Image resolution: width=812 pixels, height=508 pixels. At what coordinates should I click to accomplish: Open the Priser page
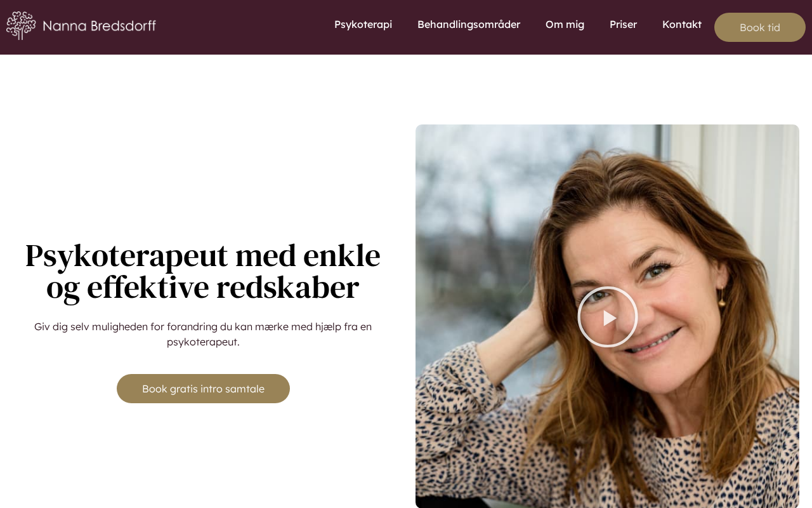pyautogui.click(x=623, y=24)
